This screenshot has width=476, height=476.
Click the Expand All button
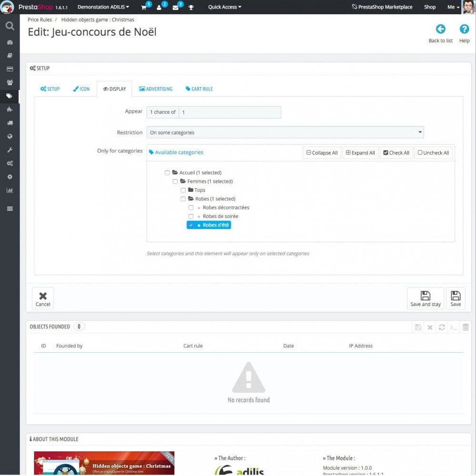(360, 153)
